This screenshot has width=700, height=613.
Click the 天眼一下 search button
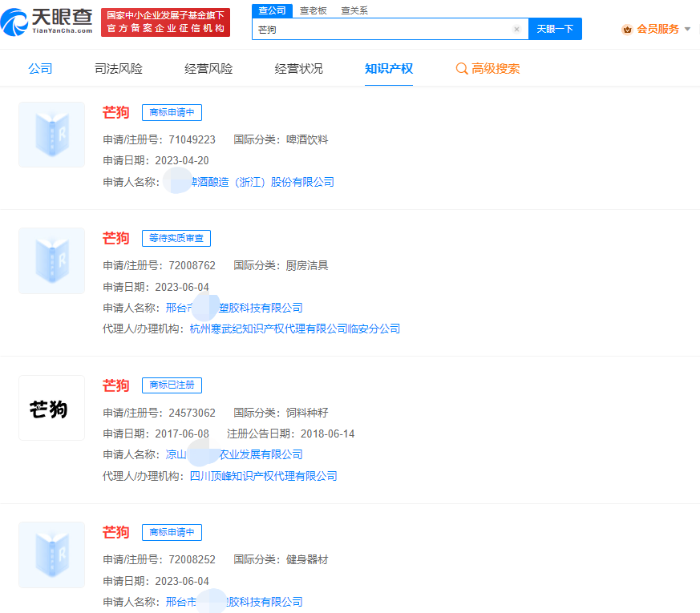pos(555,29)
